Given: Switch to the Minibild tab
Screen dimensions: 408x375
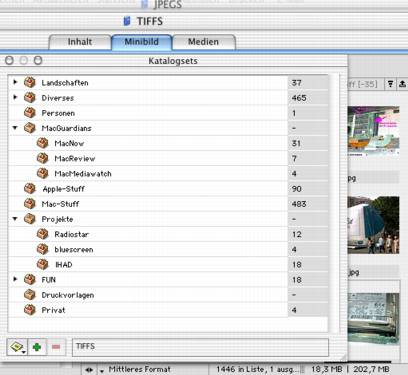Looking at the screenshot, I should pyautogui.click(x=142, y=42).
